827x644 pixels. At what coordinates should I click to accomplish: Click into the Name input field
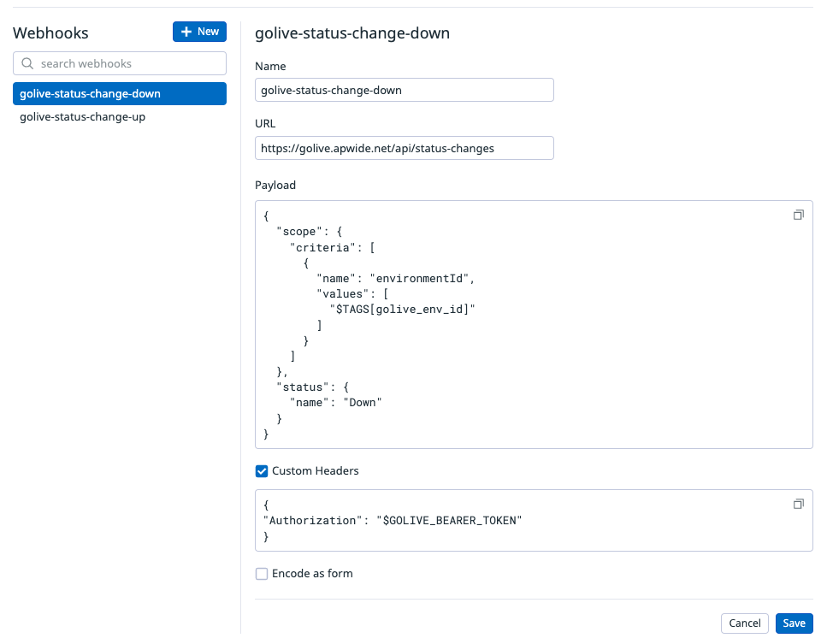pos(404,90)
